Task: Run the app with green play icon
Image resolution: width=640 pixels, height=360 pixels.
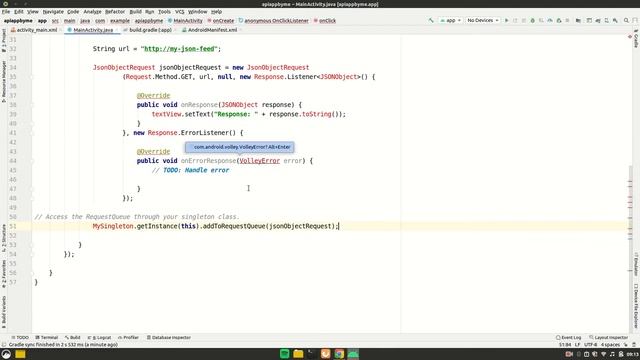Action: click(x=507, y=20)
